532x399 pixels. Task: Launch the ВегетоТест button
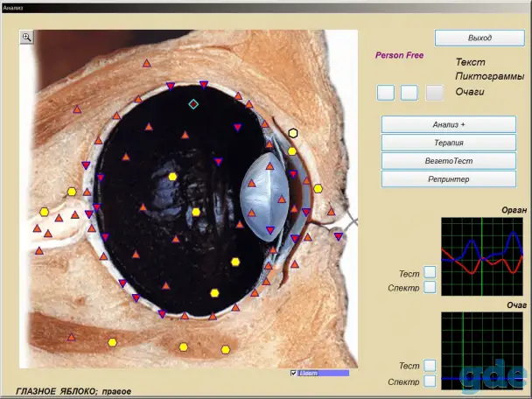(449, 161)
